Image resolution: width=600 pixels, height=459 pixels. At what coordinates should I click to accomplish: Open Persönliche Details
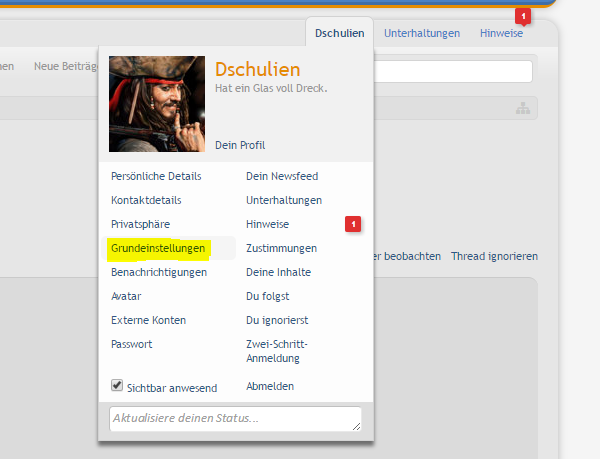pos(156,176)
